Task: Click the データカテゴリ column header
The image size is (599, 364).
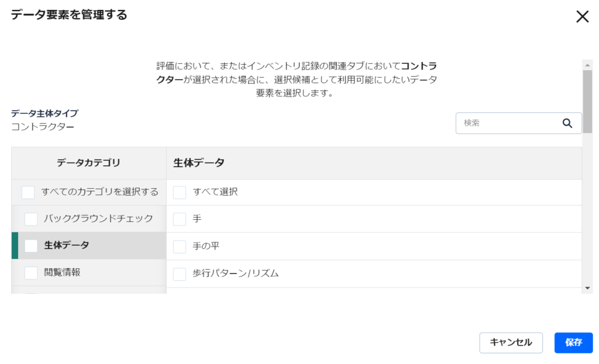Action: point(88,163)
